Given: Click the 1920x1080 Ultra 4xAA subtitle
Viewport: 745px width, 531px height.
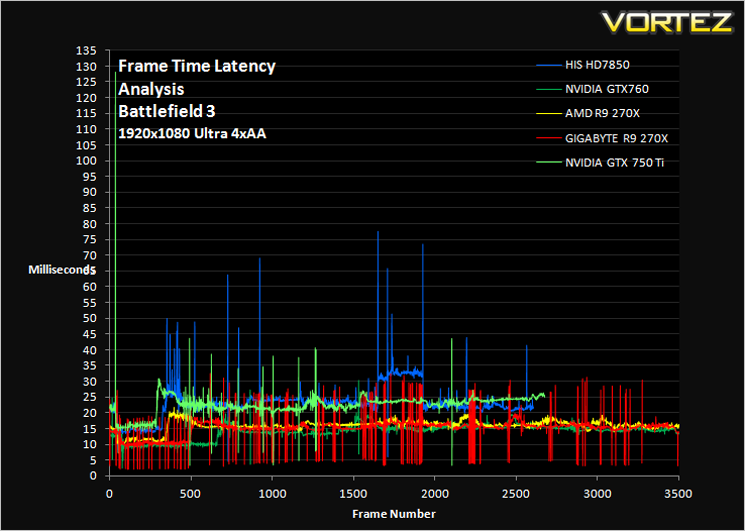Looking at the screenshot, I should pos(192,134).
